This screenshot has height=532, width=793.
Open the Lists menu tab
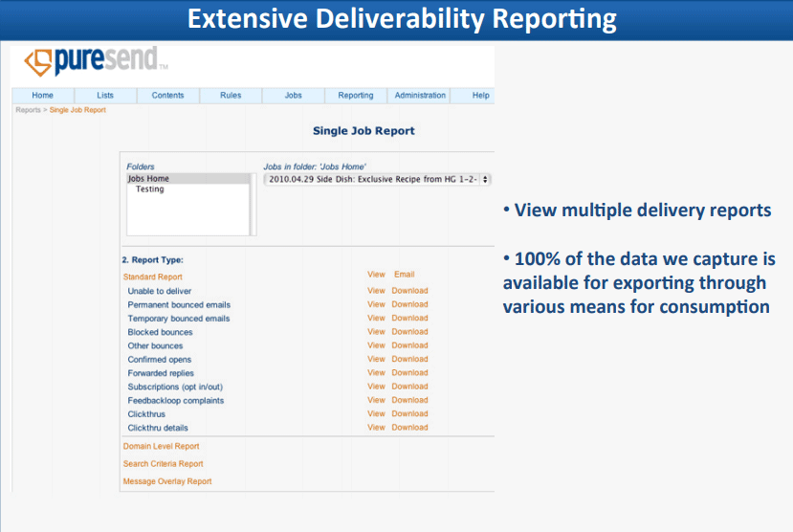click(105, 96)
